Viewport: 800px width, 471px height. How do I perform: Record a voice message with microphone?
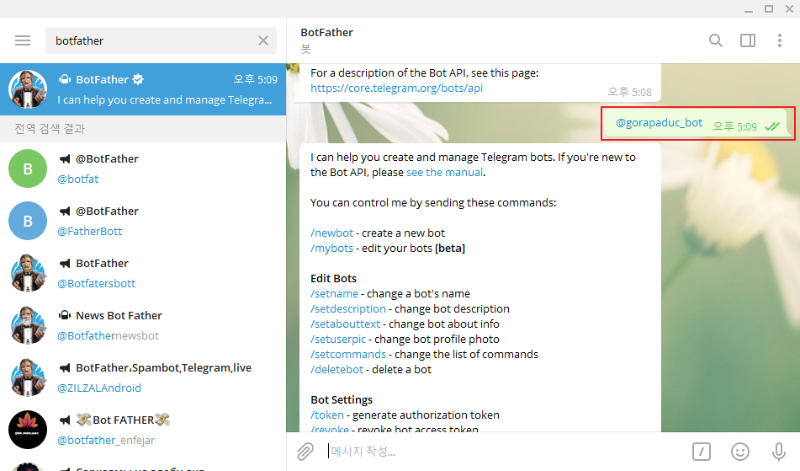click(778, 451)
